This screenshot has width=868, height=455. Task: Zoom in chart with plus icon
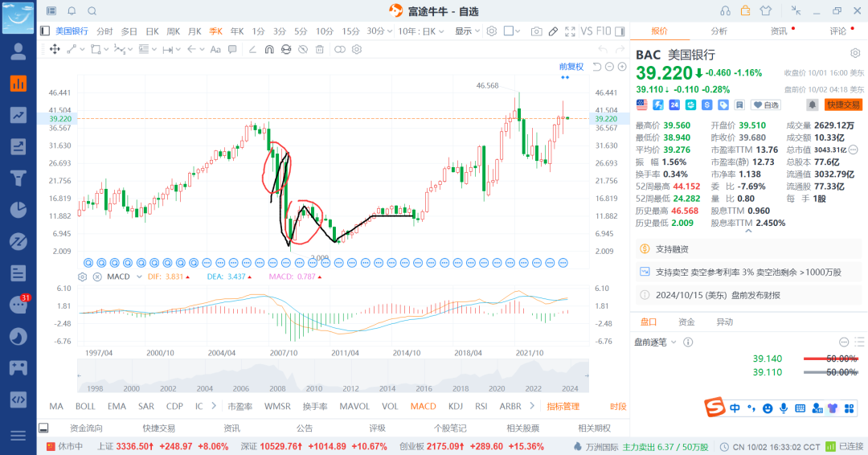pyautogui.click(x=622, y=67)
